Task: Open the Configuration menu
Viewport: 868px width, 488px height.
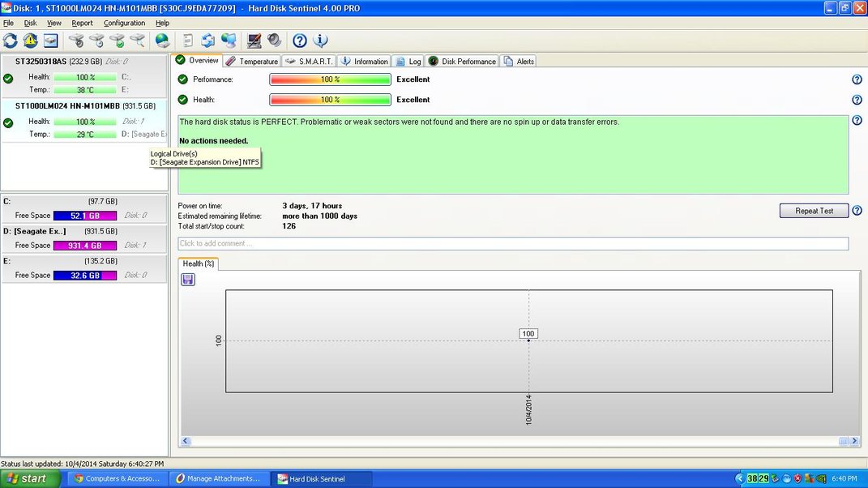Action: 124,23
